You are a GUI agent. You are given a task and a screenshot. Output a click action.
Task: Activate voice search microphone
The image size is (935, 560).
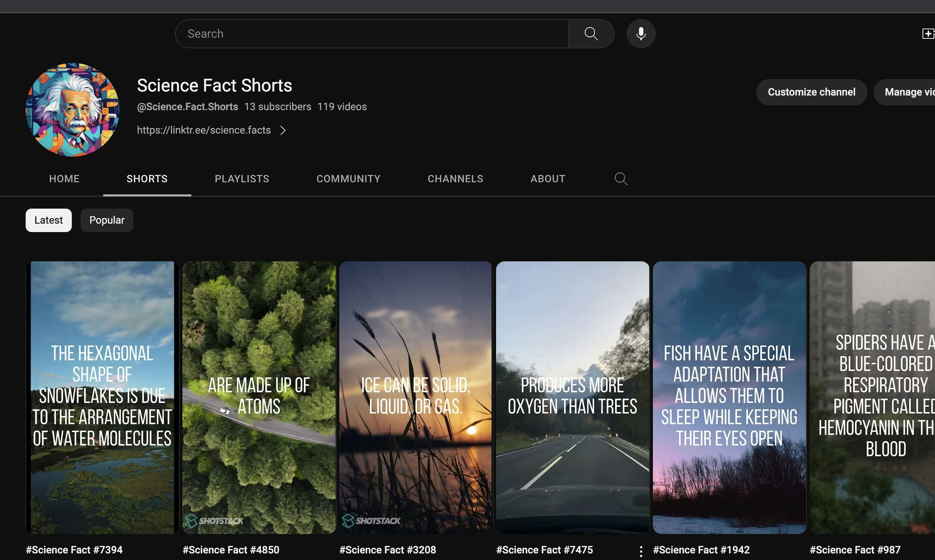pyautogui.click(x=640, y=34)
